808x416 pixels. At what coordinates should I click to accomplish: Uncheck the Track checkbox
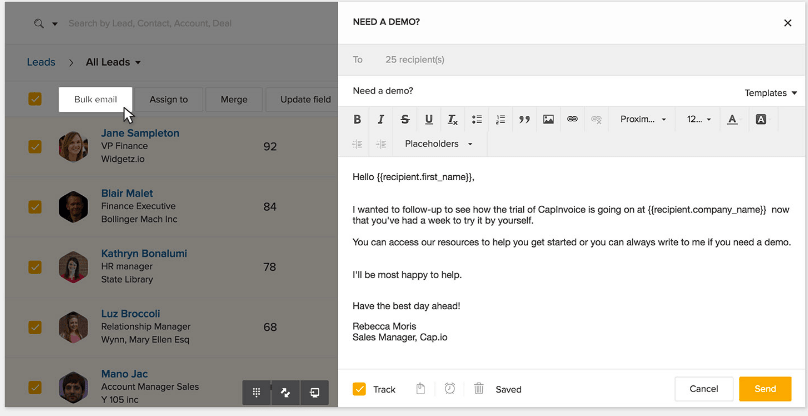[x=359, y=389]
